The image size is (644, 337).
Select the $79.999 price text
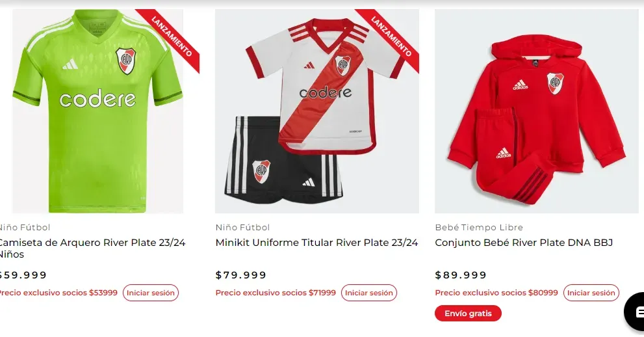pos(240,275)
